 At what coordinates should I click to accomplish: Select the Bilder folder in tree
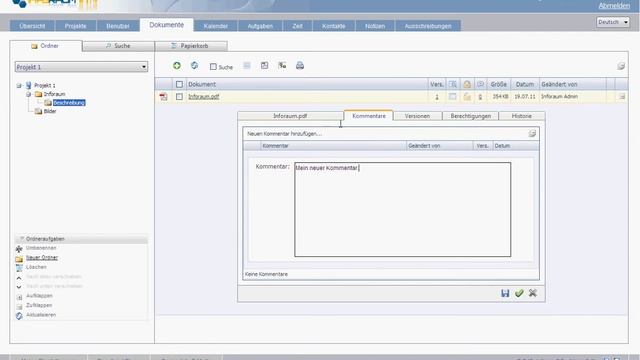(50, 111)
